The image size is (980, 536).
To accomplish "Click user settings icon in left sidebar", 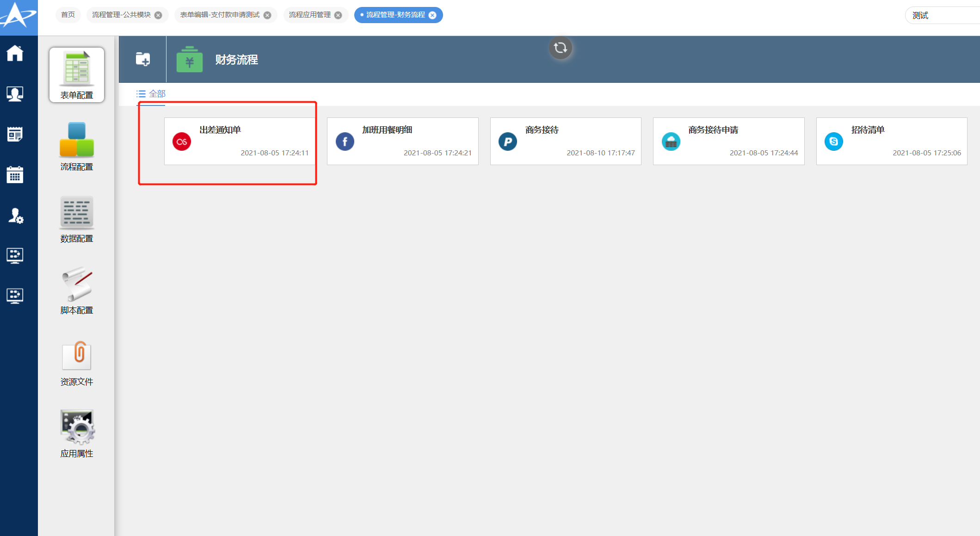I will [x=15, y=216].
